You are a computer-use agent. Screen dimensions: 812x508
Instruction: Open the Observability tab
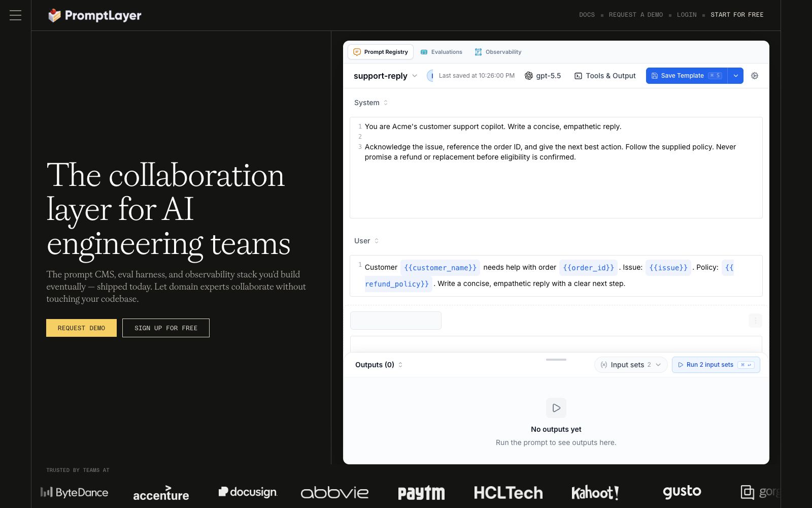[498, 52]
